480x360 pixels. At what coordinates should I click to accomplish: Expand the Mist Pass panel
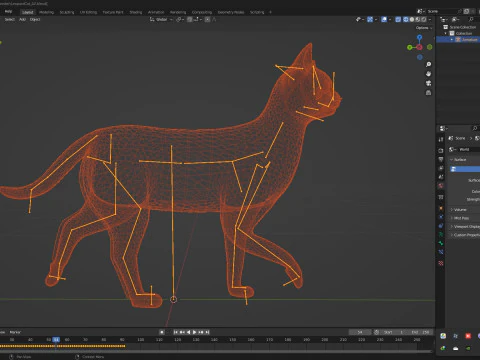pyautogui.click(x=461, y=218)
